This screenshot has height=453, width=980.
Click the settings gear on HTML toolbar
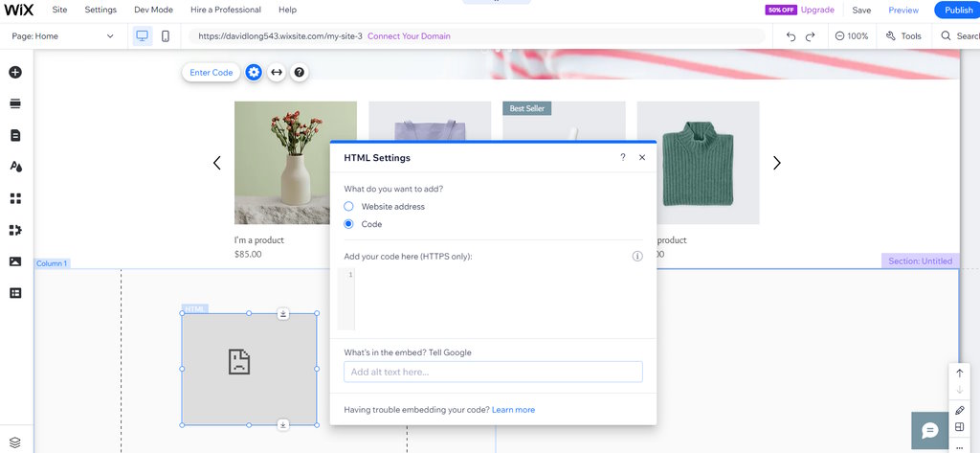pyautogui.click(x=253, y=72)
